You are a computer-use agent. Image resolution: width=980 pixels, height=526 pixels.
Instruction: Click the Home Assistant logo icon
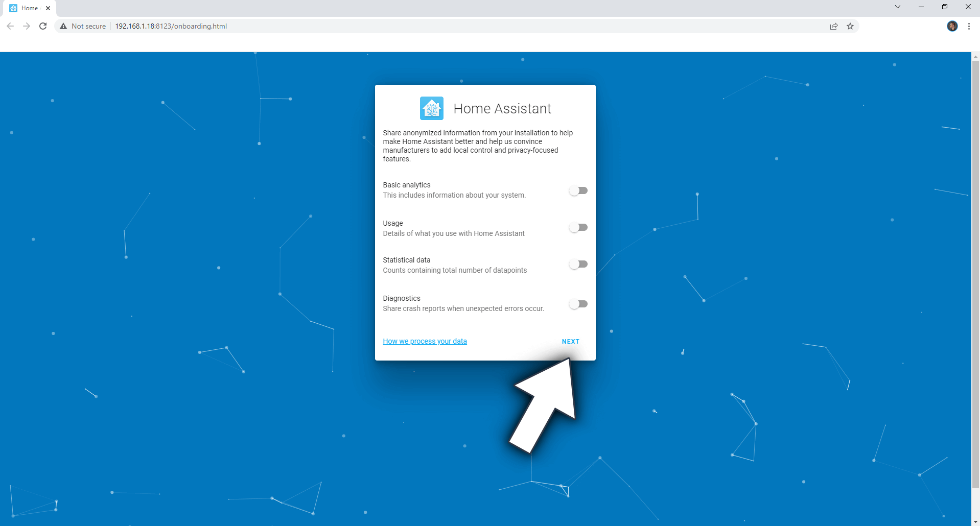[431, 108]
